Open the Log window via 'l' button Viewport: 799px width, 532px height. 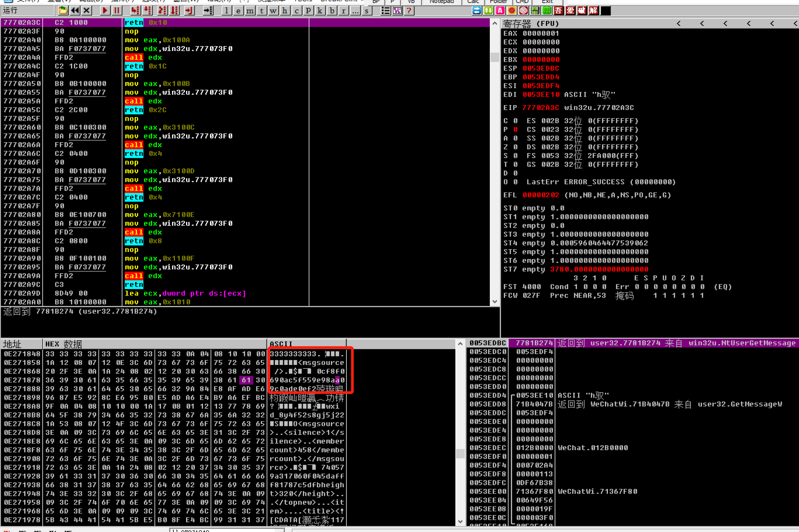227,11
